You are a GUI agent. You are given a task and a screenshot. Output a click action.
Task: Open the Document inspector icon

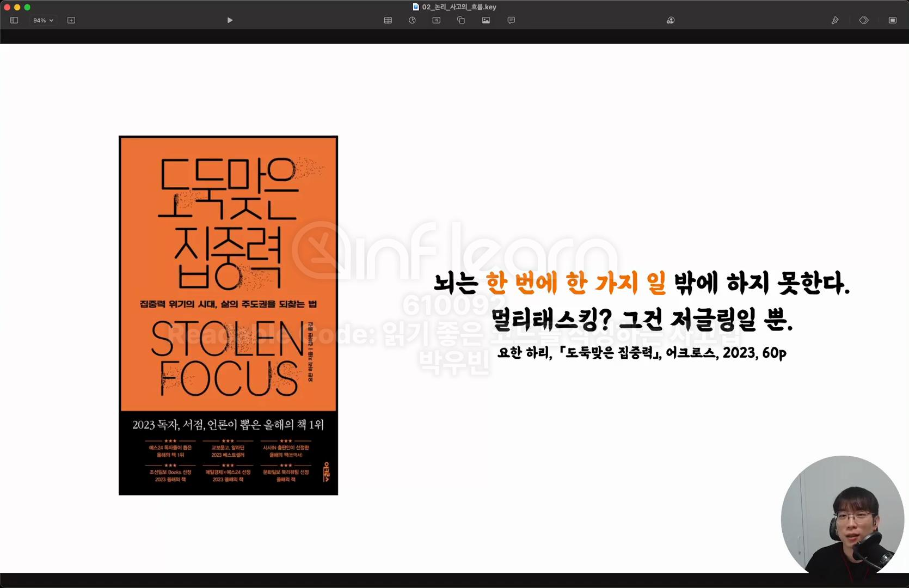tap(893, 20)
